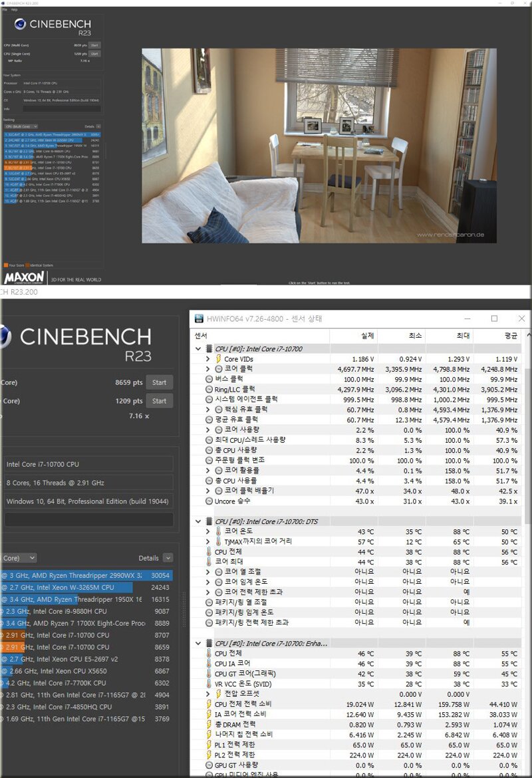Click the lightning icon beside 전압 오프셋

pyautogui.click(x=218, y=694)
